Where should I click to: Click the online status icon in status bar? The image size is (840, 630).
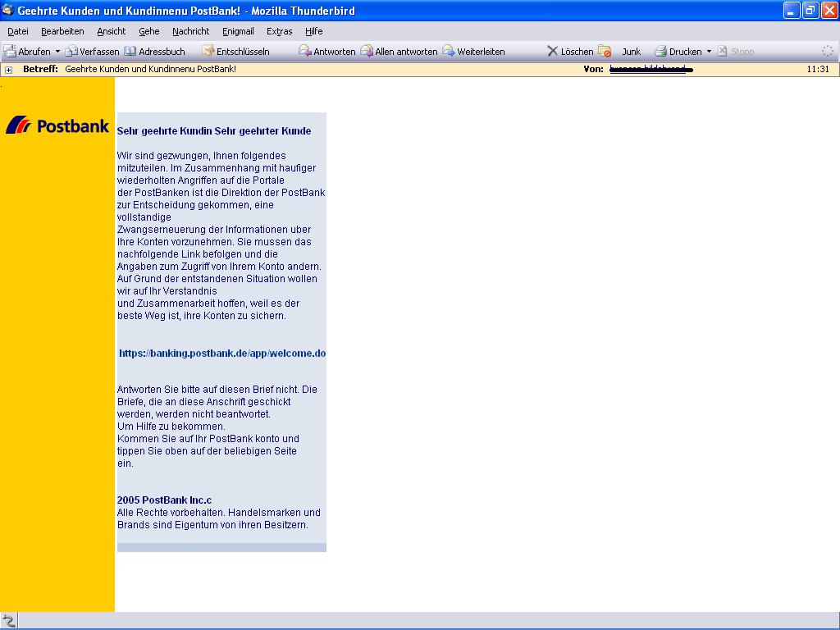[9, 620]
